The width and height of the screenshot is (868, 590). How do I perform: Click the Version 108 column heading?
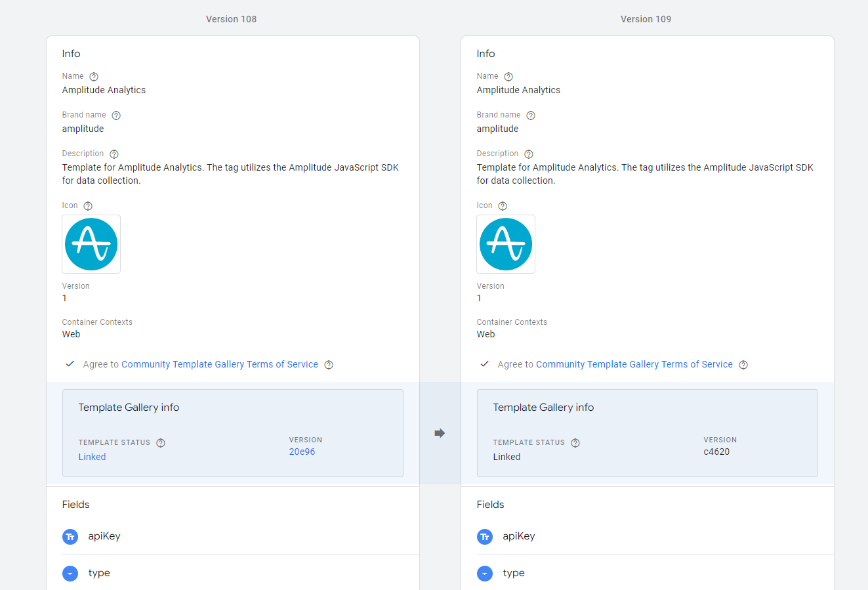point(231,19)
